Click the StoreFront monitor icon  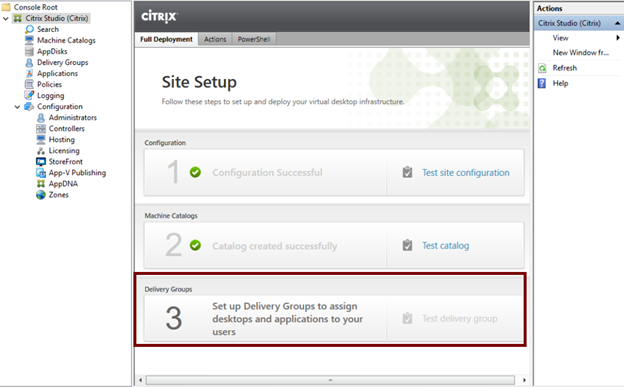tap(41, 162)
